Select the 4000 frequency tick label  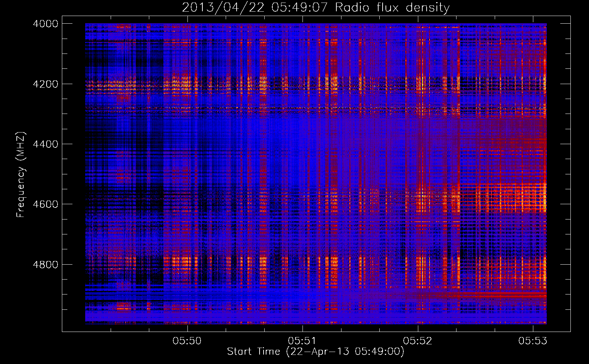[46, 24]
